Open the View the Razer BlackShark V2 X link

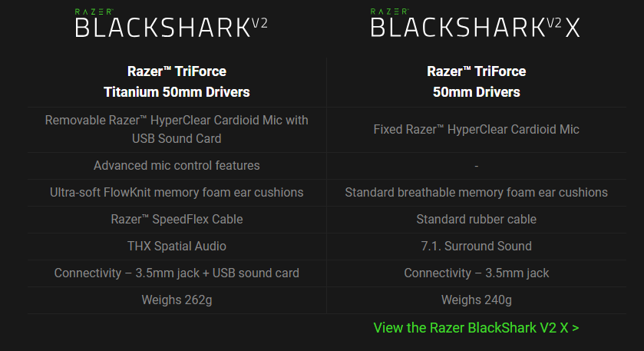[x=476, y=327]
